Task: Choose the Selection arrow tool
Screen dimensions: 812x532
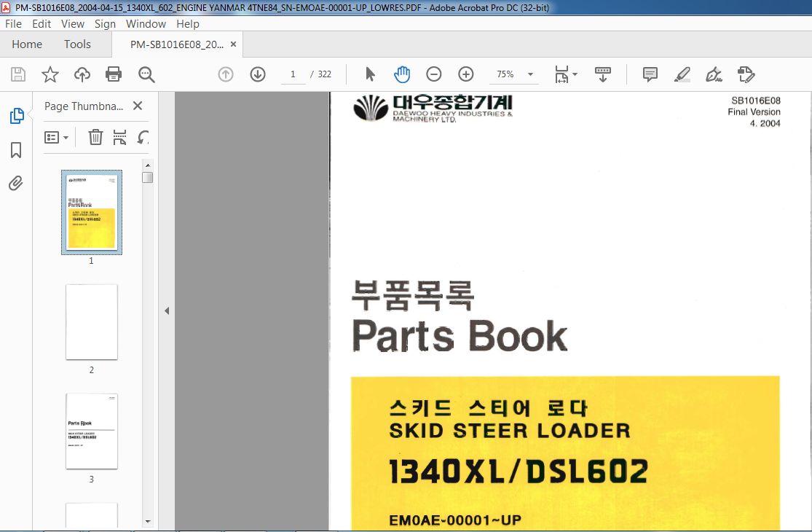Action: click(x=370, y=74)
